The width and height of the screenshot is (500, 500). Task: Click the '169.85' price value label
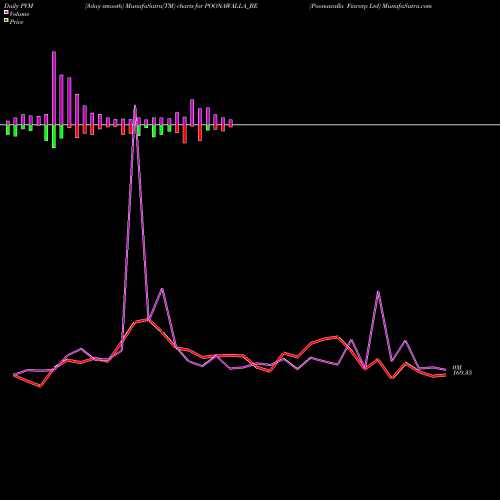tap(462, 373)
